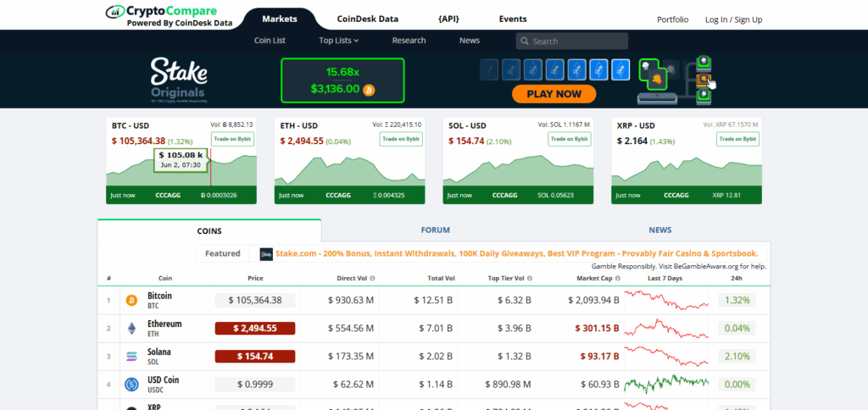Open the Portfolio link
The image size is (868, 410).
point(672,19)
